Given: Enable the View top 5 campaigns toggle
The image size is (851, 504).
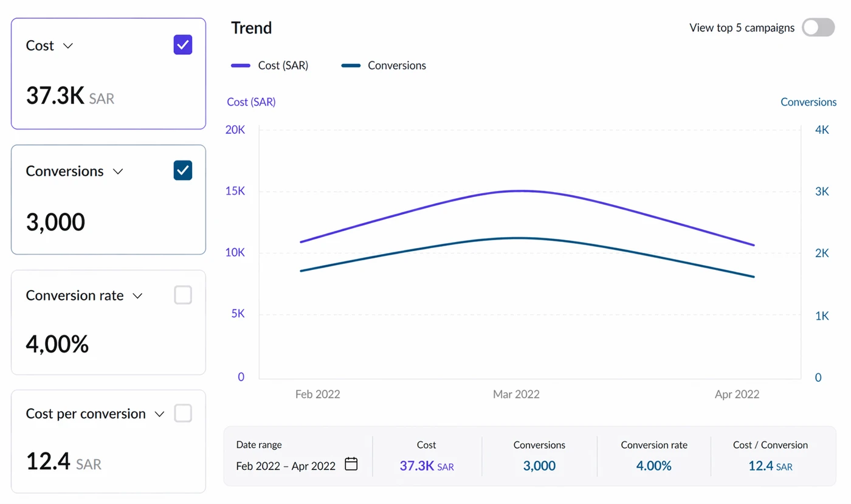Looking at the screenshot, I should pos(818,27).
